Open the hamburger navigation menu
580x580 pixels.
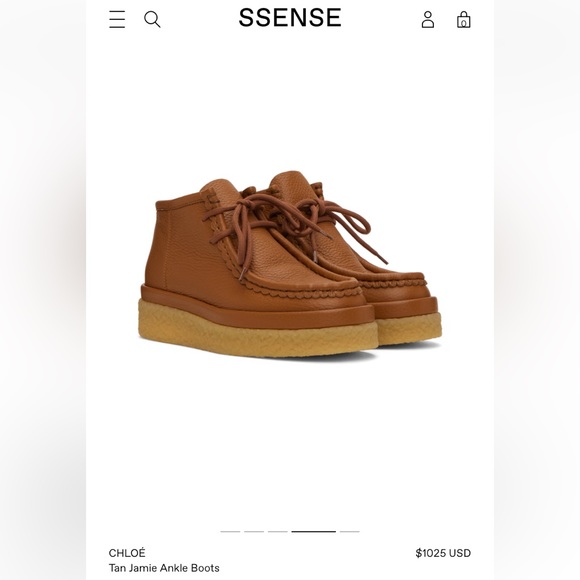[x=117, y=19]
